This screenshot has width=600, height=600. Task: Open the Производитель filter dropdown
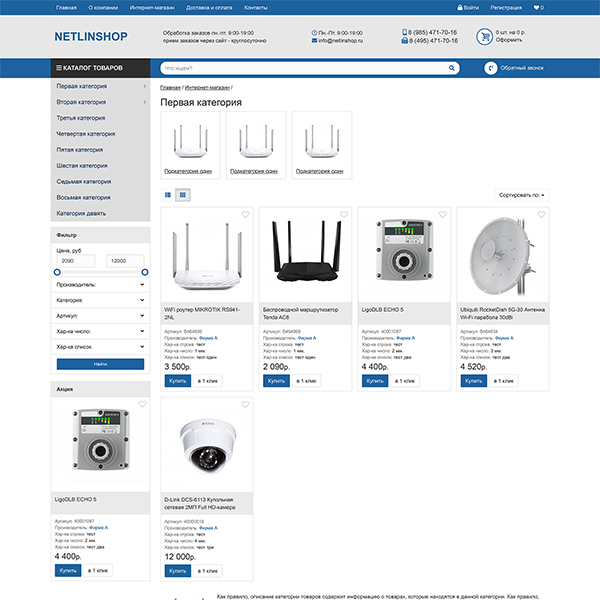100,285
